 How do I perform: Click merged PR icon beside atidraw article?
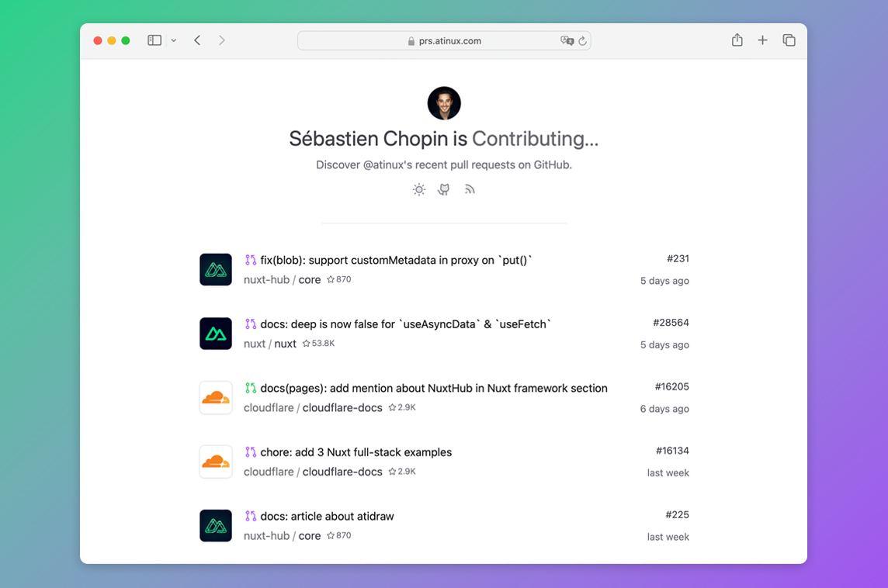(250, 516)
